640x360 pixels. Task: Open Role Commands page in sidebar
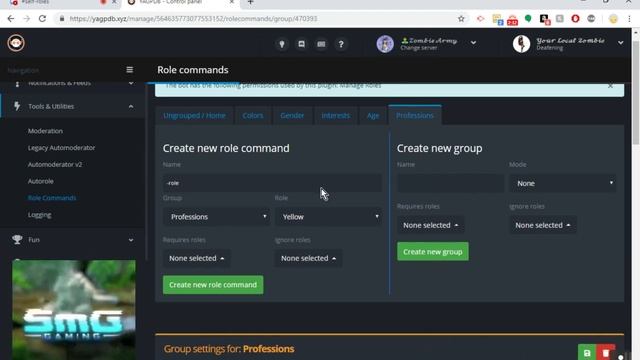[x=52, y=198]
